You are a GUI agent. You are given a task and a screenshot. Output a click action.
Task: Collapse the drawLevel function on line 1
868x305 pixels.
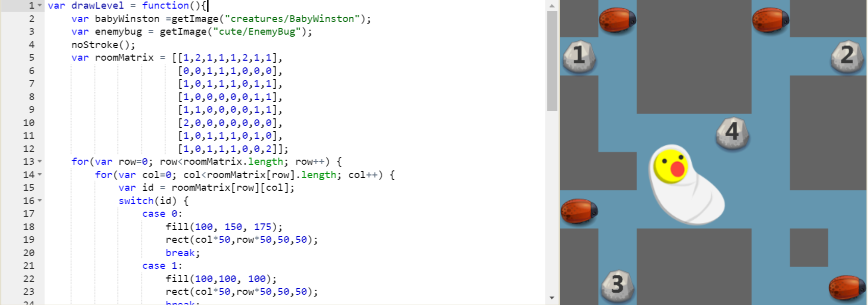(x=40, y=6)
